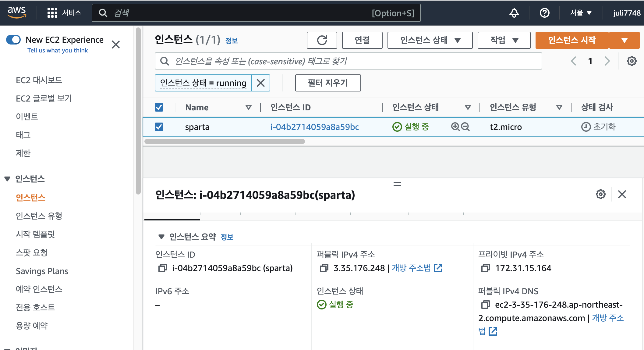The height and width of the screenshot is (350, 644).
Task: Copy the public IPv4 address 3.35.176.248
Action: (324, 268)
